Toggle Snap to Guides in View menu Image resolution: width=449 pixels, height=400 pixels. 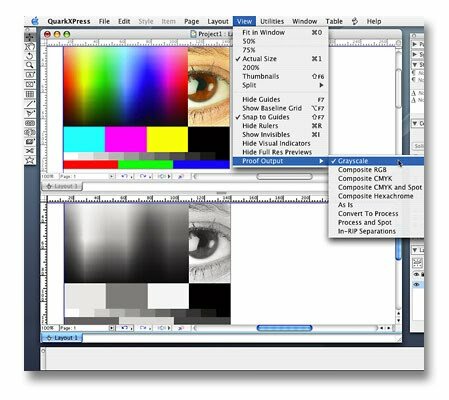click(281, 117)
